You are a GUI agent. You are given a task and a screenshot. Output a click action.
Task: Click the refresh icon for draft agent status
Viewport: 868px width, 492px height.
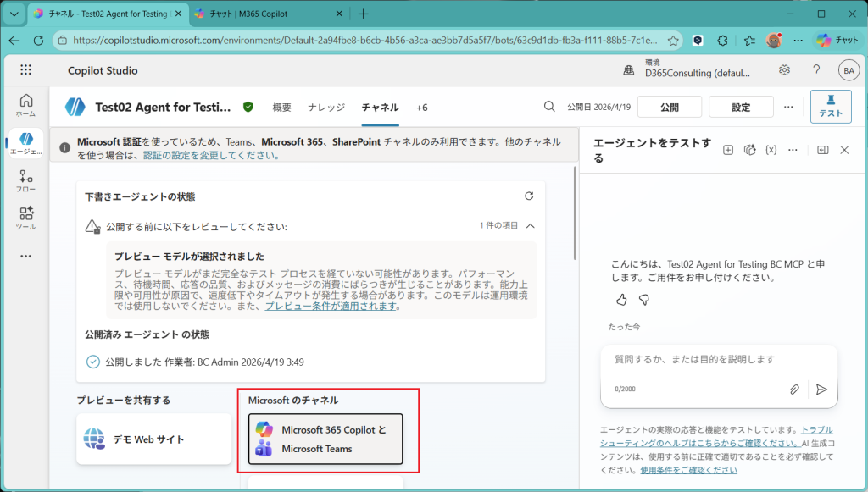point(529,196)
